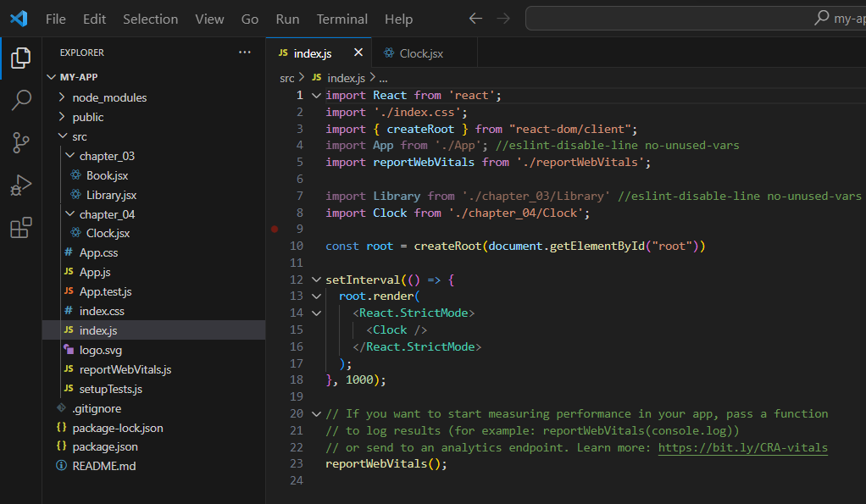The height and width of the screenshot is (504, 866).
Task: Click the JS icon in the breadcrumb
Action: click(x=316, y=78)
